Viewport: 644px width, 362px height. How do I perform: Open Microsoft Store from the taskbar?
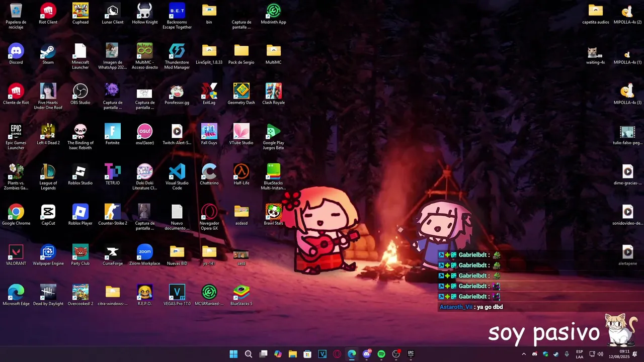[307, 354]
